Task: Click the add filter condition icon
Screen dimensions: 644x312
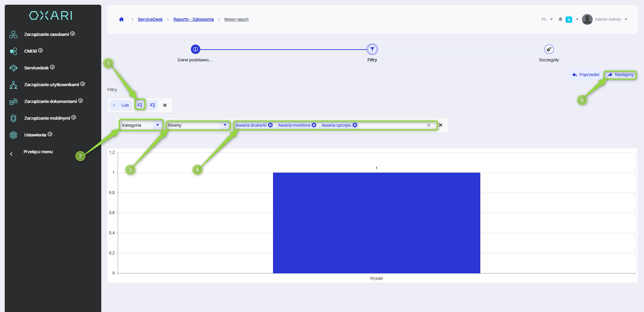Action: 140,105
